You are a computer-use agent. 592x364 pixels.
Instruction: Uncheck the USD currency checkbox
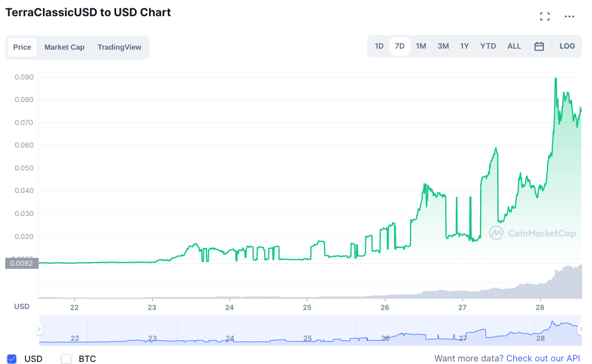click(12, 359)
